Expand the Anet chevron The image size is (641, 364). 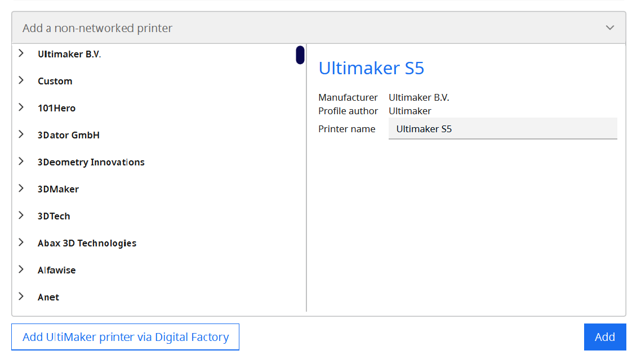pos(21,296)
